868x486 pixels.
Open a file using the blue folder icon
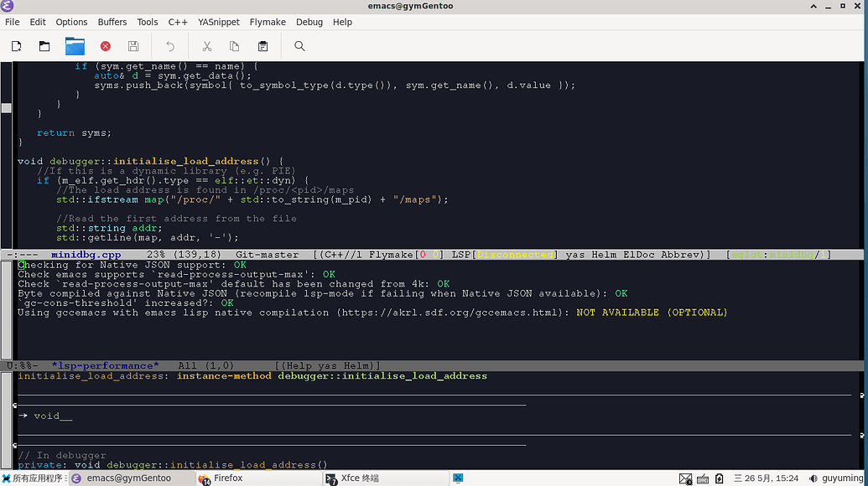coord(75,46)
